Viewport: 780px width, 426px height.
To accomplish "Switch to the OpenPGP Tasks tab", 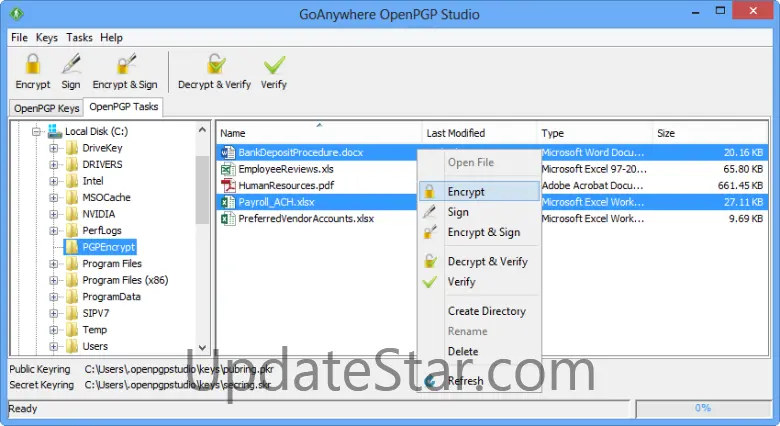I will 124,106.
